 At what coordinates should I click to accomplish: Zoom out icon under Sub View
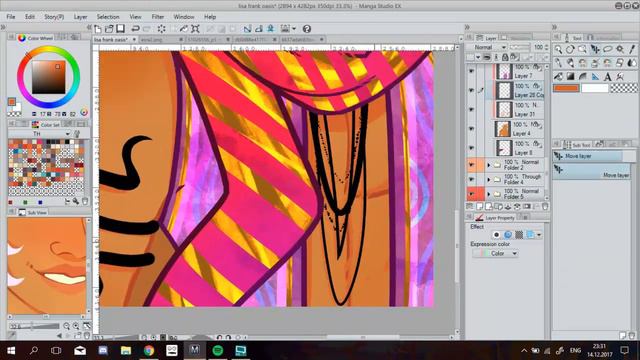click(67, 326)
